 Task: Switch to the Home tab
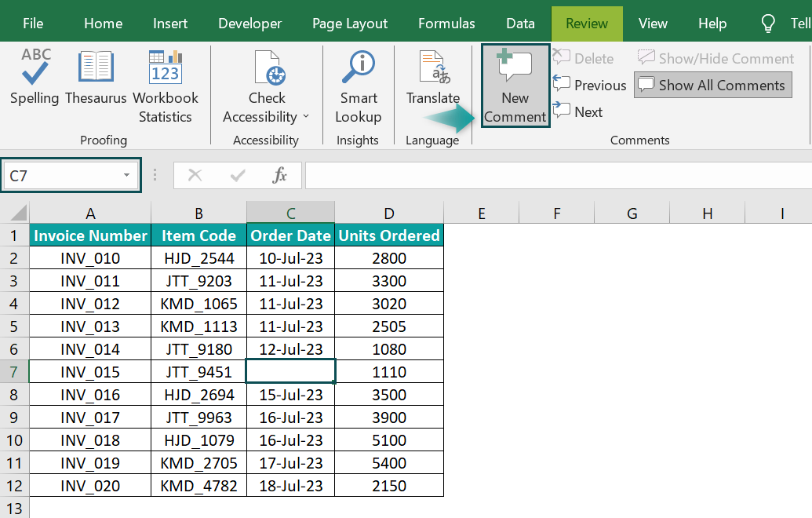[103, 24]
